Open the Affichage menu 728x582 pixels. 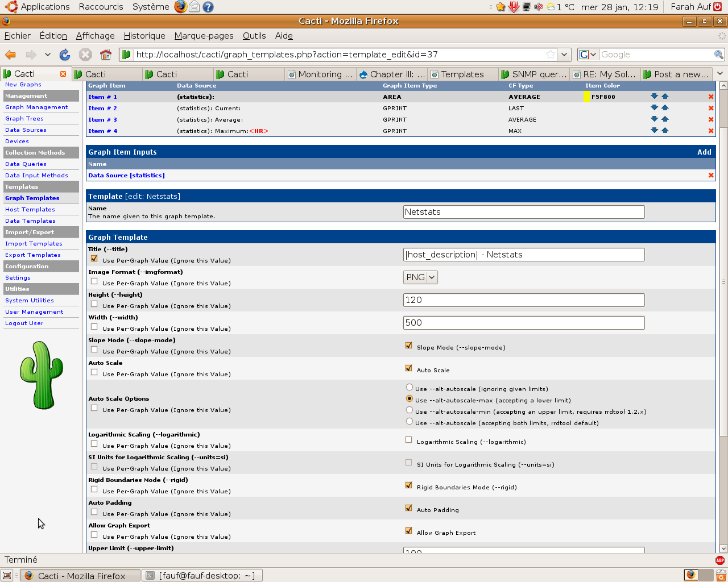(96, 36)
